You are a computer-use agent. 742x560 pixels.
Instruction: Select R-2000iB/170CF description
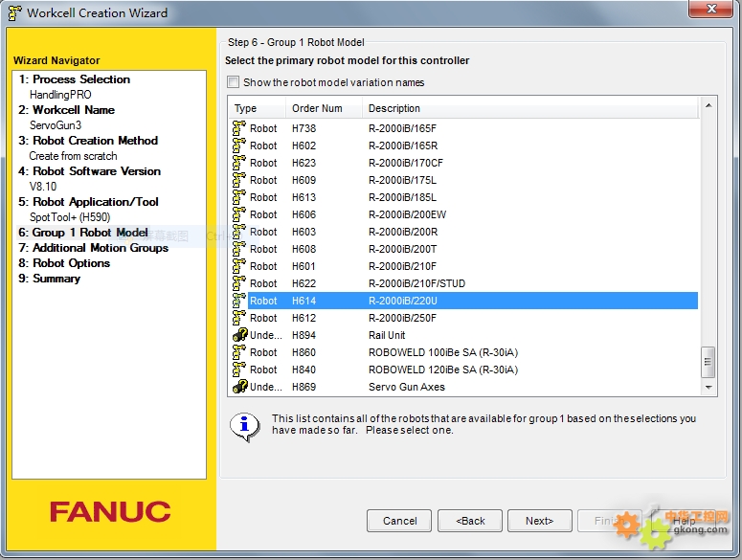click(x=406, y=163)
